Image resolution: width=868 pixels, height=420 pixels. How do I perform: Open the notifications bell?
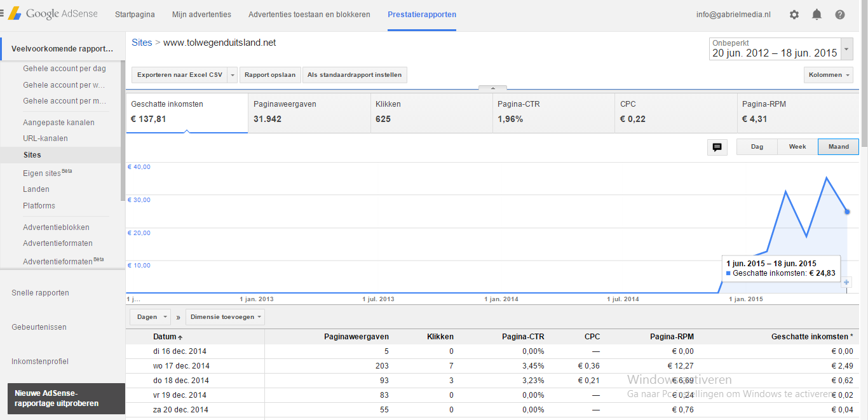817,15
